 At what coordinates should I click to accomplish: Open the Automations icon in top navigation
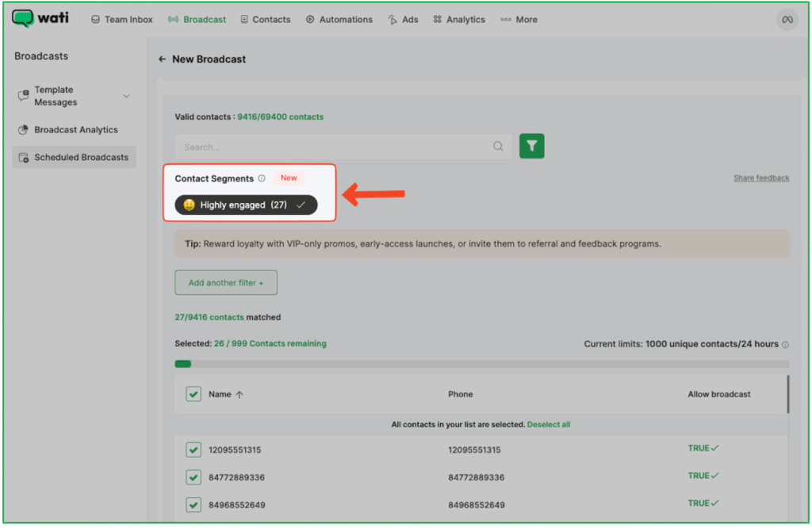pyautogui.click(x=308, y=19)
